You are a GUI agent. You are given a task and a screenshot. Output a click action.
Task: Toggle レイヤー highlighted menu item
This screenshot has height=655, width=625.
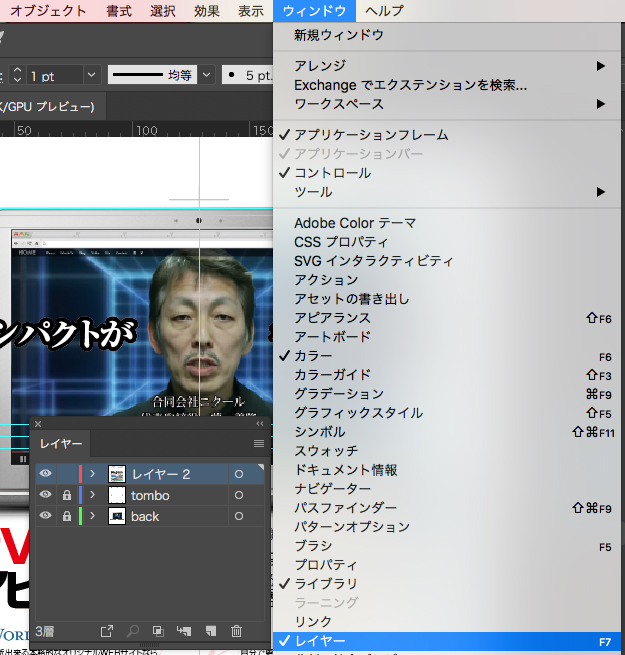(x=447, y=641)
